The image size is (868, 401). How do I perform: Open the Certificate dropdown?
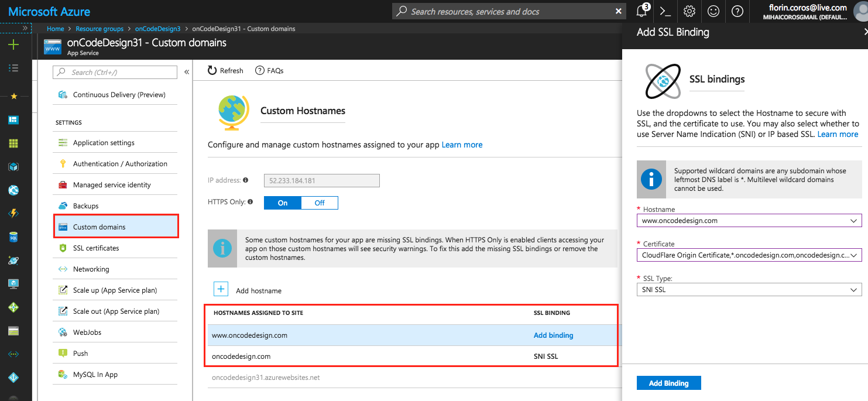749,255
